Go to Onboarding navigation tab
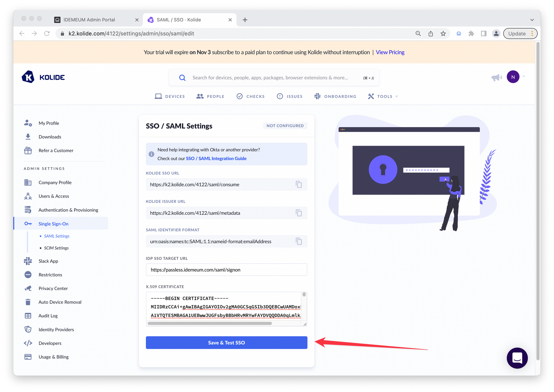Screen dimensions: 554x392 335,96
